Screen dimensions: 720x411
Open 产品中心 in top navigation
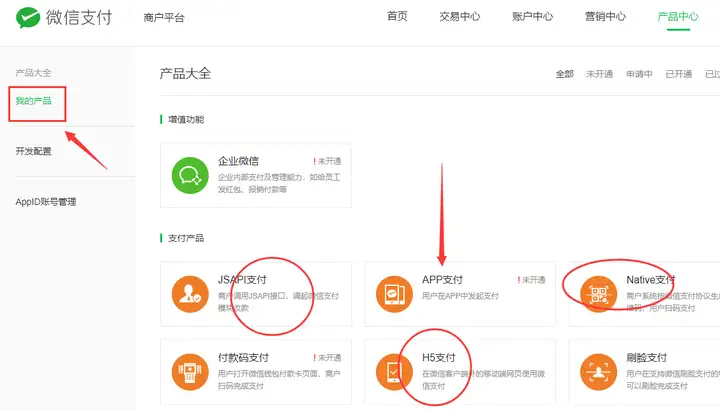coord(678,17)
